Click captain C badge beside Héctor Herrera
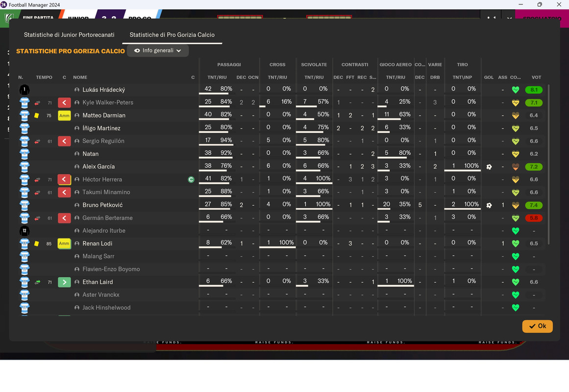This screenshot has width=569, height=392. [x=191, y=180]
